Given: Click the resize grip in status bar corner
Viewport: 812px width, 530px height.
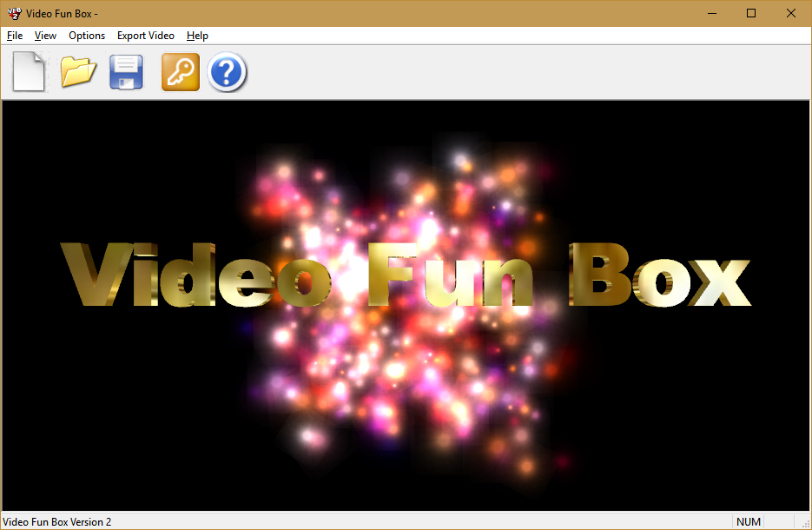Looking at the screenshot, I should 805,523.
